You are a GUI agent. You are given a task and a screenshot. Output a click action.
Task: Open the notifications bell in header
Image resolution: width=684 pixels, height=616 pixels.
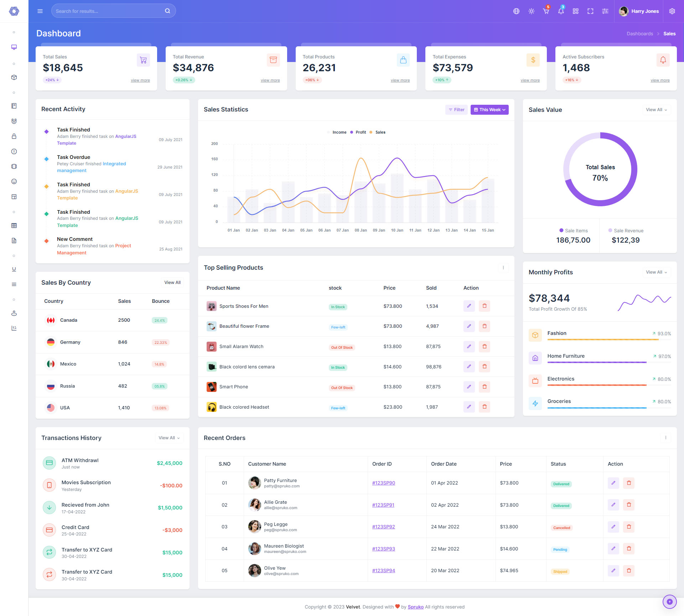click(561, 11)
